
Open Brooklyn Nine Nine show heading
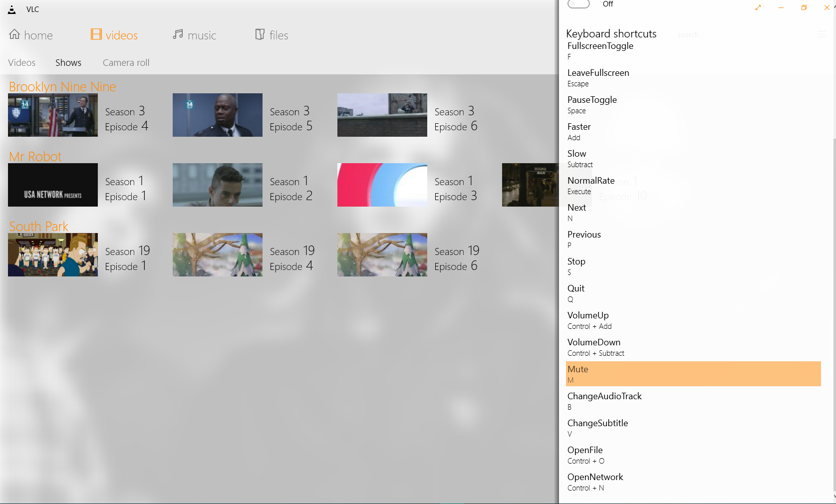[62, 86]
